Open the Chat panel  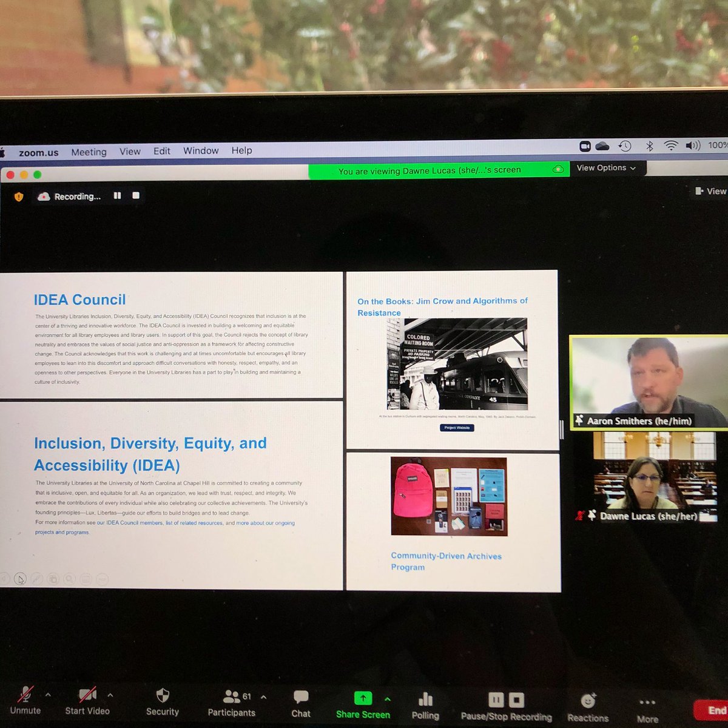tap(301, 704)
